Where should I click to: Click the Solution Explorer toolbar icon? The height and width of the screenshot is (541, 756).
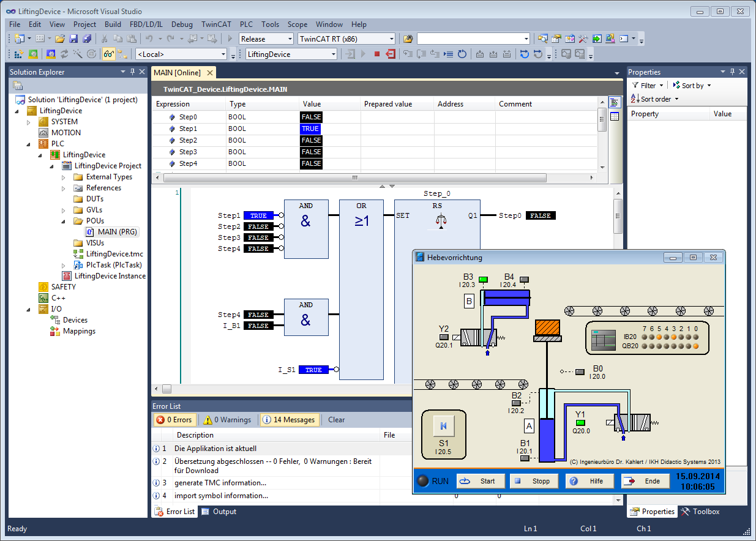pyautogui.click(x=543, y=39)
